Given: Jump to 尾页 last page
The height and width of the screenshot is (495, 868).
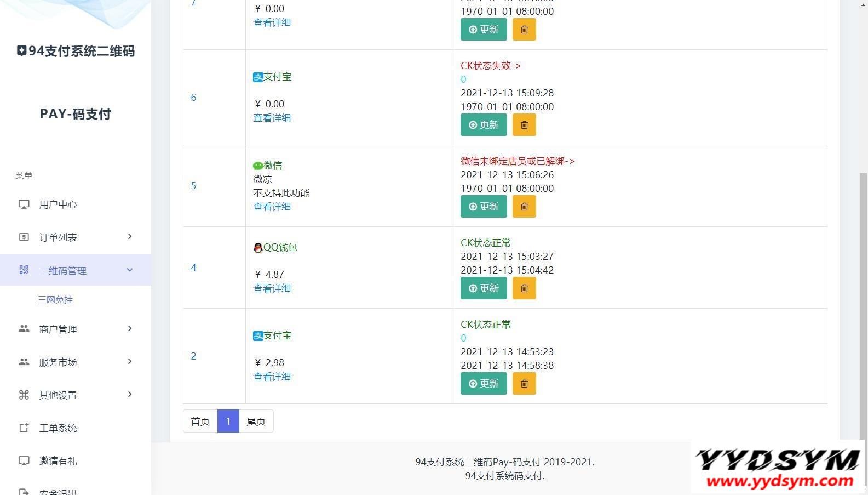Looking at the screenshot, I should tap(256, 422).
